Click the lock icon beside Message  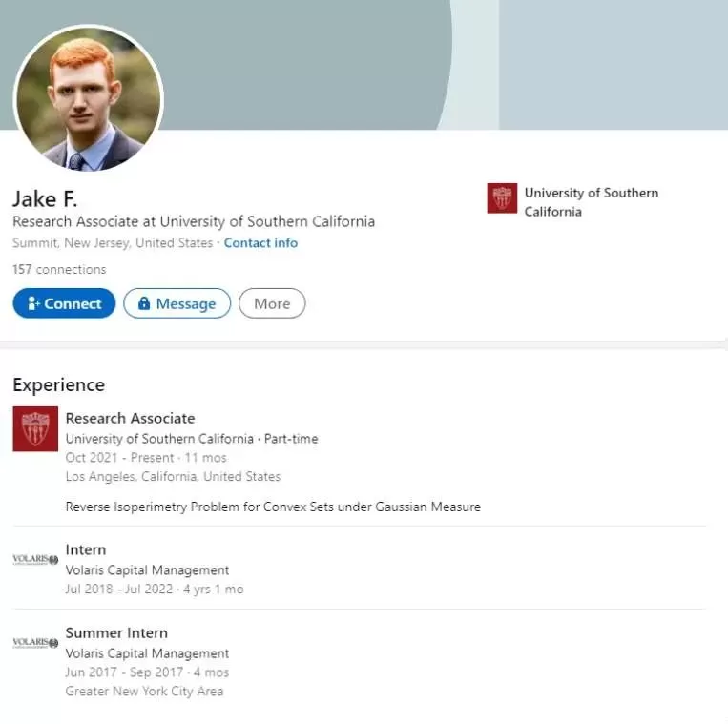click(x=144, y=303)
